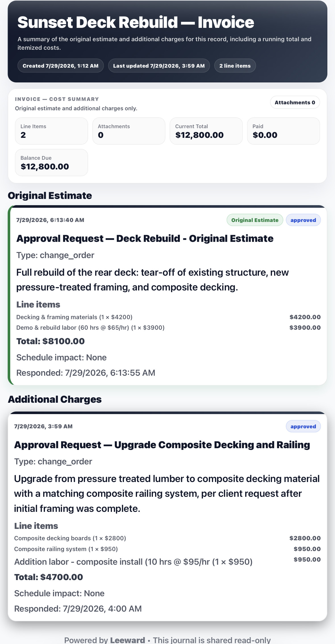
Task: Click approved badge on Original Estimate entry
Action: click(x=303, y=220)
